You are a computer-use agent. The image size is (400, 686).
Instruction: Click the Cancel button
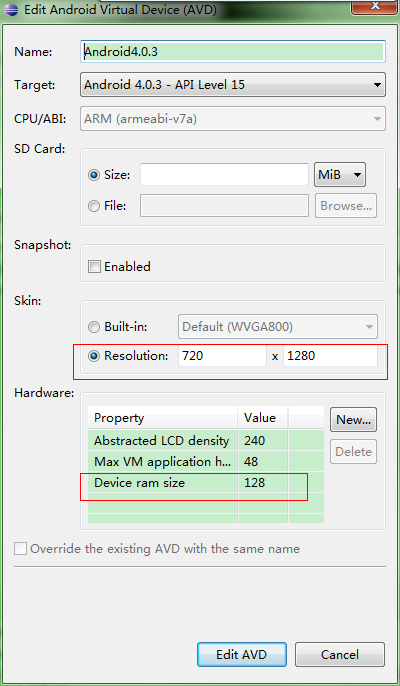tap(340, 654)
